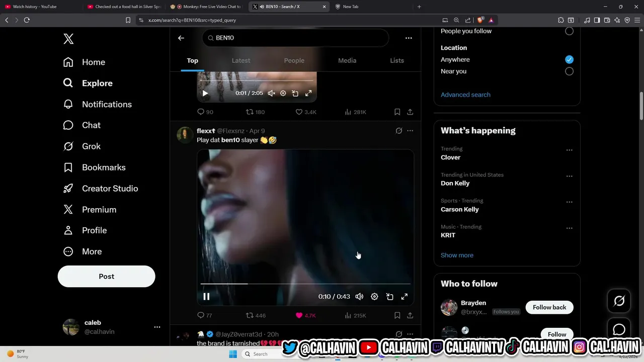Unlike flexx post with 4.7K likes

point(306,316)
